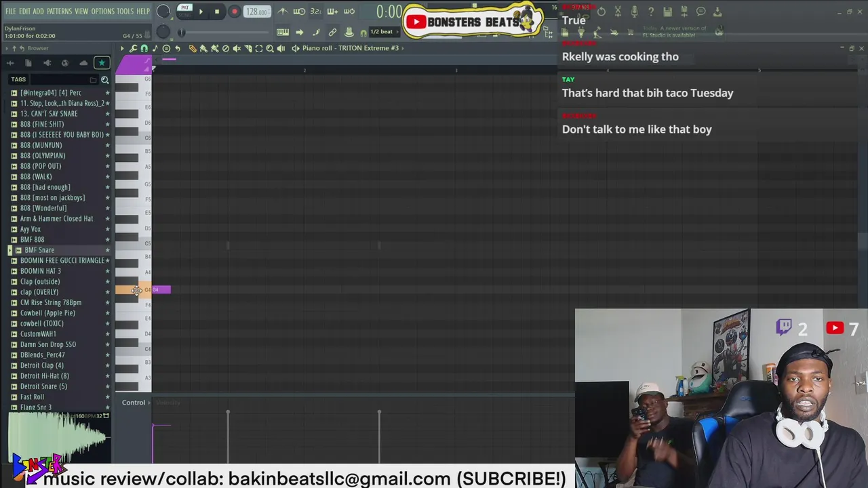Open the stamp chord tool
Image resolution: width=868 pixels, height=488 pixels.
click(x=167, y=48)
